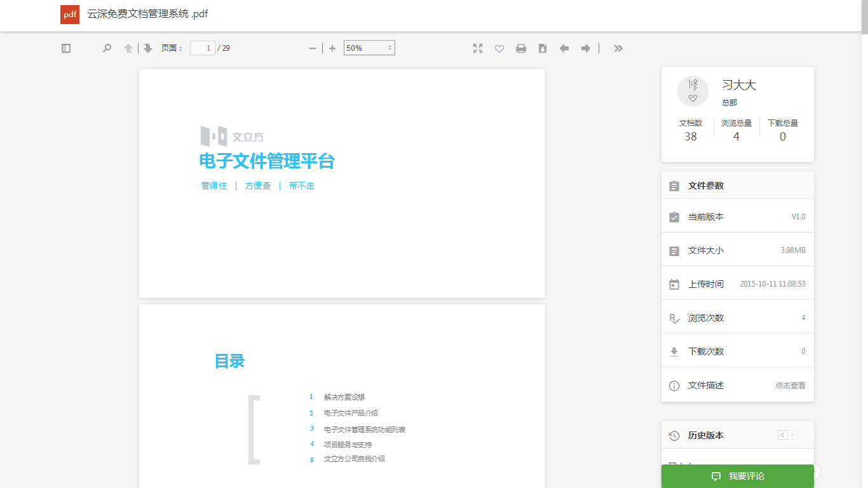Click contents entry 项目服务与支持

coord(348,445)
